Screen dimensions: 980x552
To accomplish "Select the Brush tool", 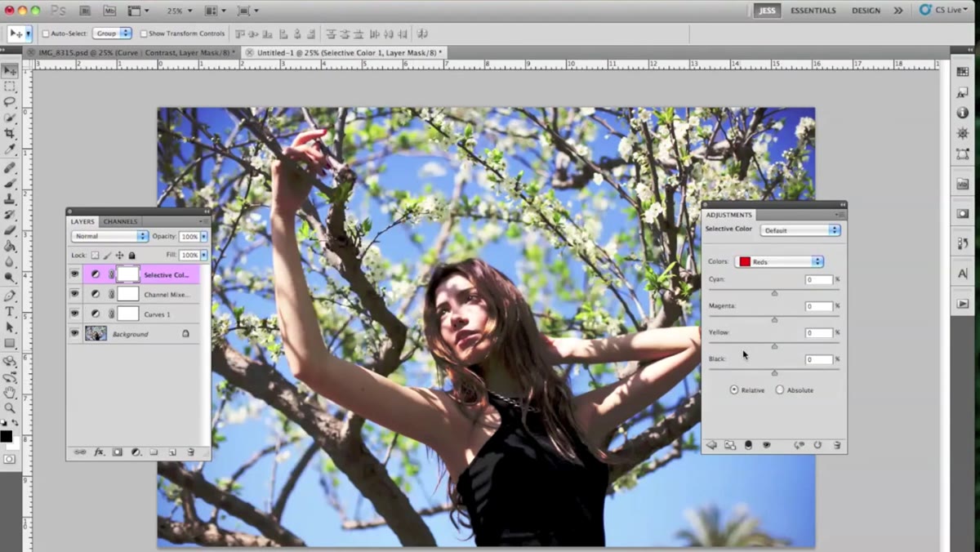I will click(10, 183).
